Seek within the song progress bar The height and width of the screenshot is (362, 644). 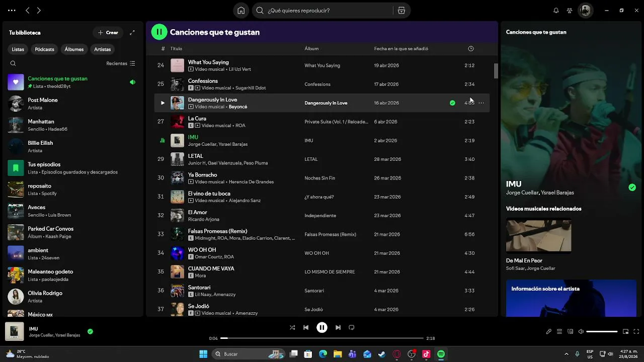322,338
